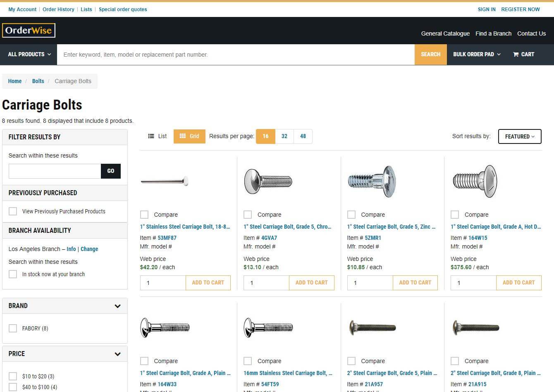Click Register Now
554x392 pixels.
click(x=521, y=9)
